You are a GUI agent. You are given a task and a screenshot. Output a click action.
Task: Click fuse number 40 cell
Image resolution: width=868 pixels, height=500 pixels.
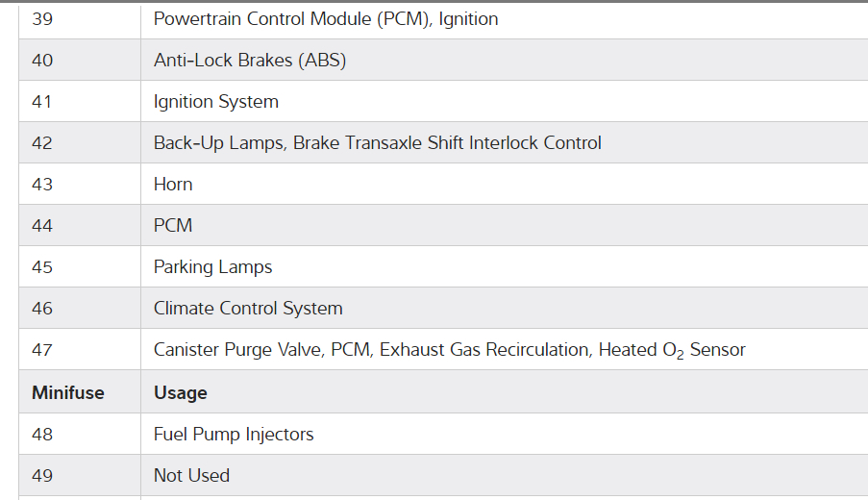click(x=42, y=61)
